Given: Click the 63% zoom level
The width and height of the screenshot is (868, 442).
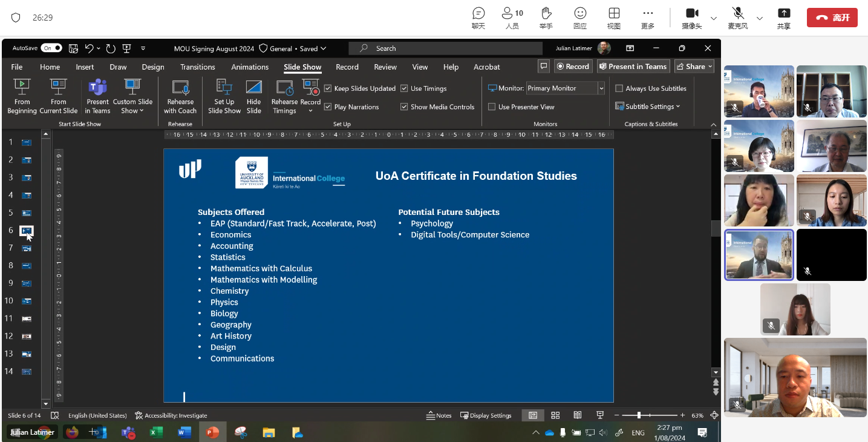Looking at the screenshot, I should 697,415.
